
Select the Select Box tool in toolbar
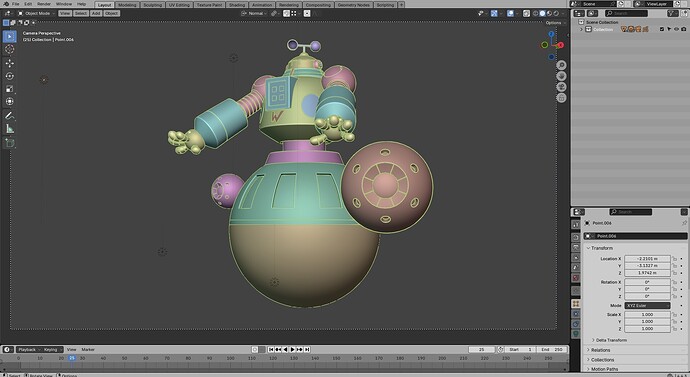[x=9, y=36]
